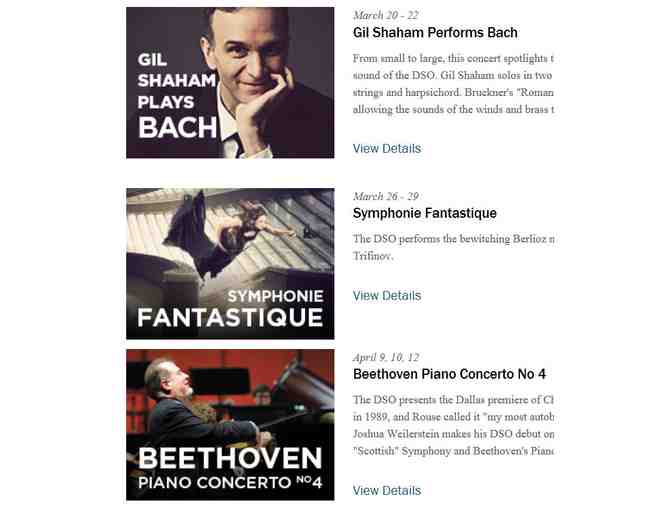Select the 'Beethoven Piano Concerto No 4' heading
This screenshot has width=672, height=510.
click(449, 374)
